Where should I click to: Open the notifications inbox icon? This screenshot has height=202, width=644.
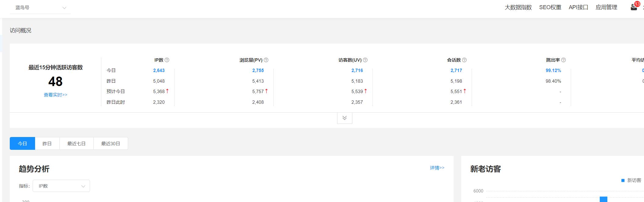pos(634,7)
